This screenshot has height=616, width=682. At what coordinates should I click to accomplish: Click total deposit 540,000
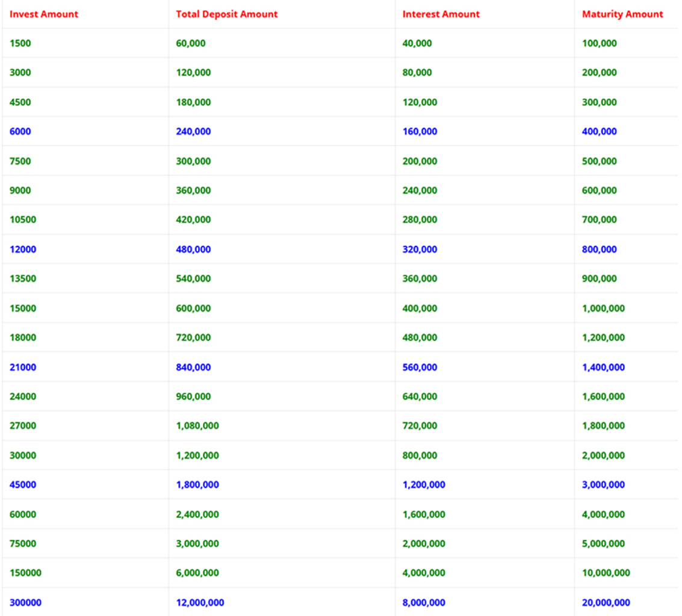click(193, 278)
